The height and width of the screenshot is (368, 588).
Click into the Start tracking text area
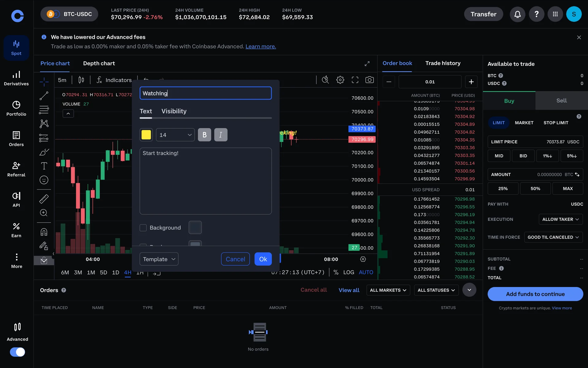click(205, 181)
